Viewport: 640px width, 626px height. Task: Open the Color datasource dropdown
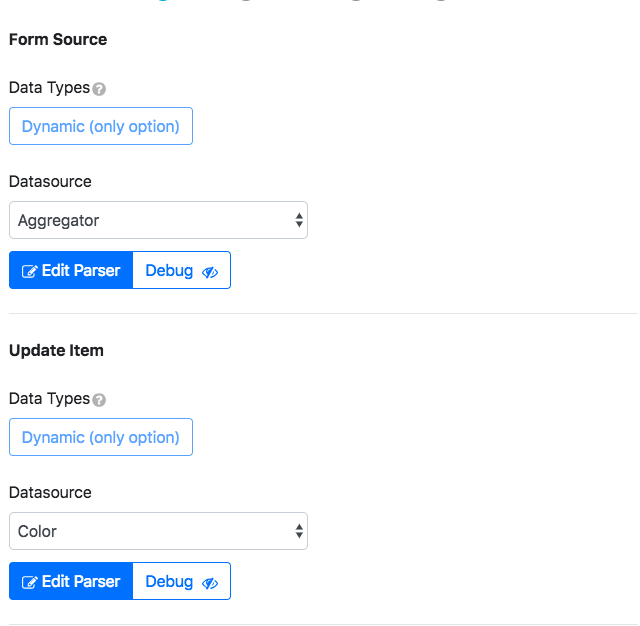point(150,532)
